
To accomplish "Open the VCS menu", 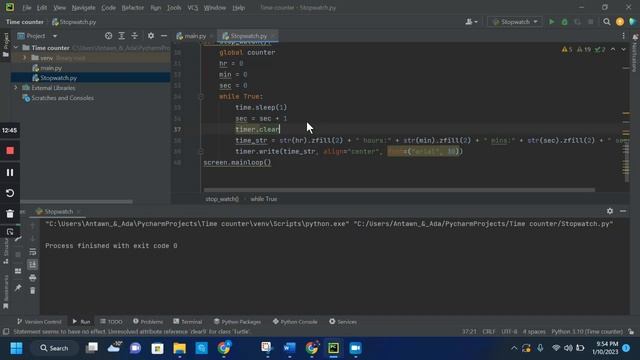I will tap(193, 8).
